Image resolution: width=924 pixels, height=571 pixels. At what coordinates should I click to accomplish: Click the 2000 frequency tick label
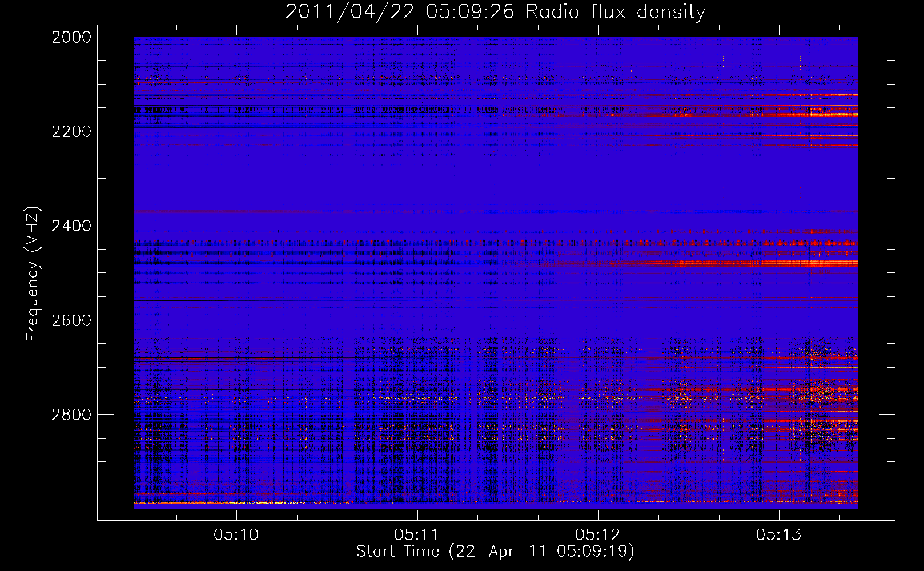(x=71, y=37)
